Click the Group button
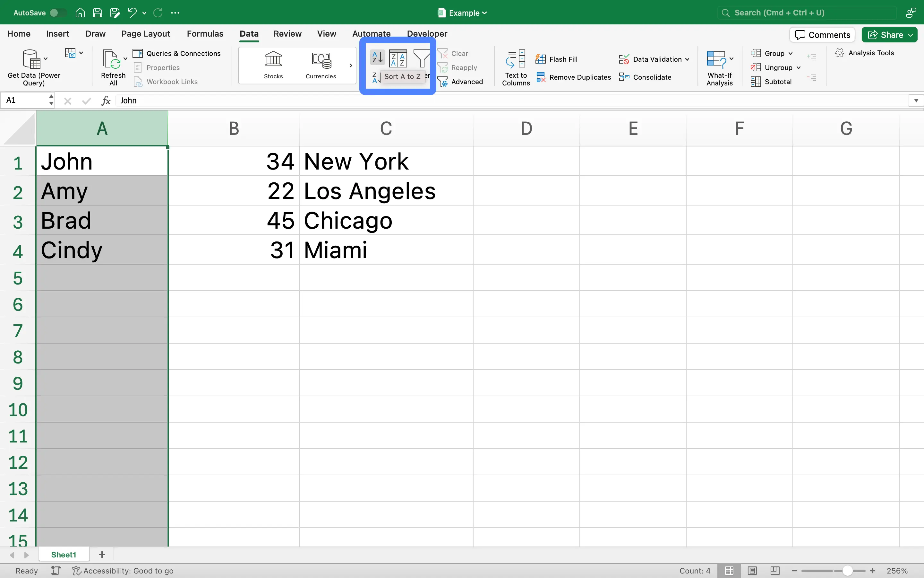Viewport: 924px width, 578px height. point(767,53)
